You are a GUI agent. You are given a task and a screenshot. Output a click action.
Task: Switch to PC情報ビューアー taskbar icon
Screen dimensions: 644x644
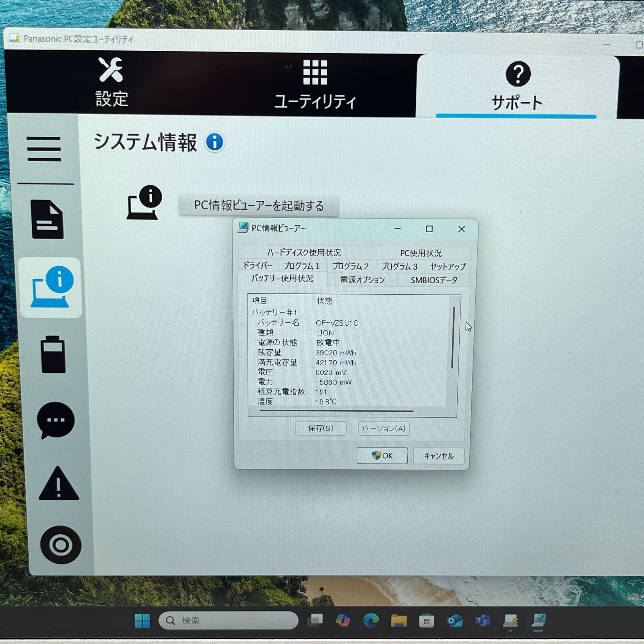(538, 621)
